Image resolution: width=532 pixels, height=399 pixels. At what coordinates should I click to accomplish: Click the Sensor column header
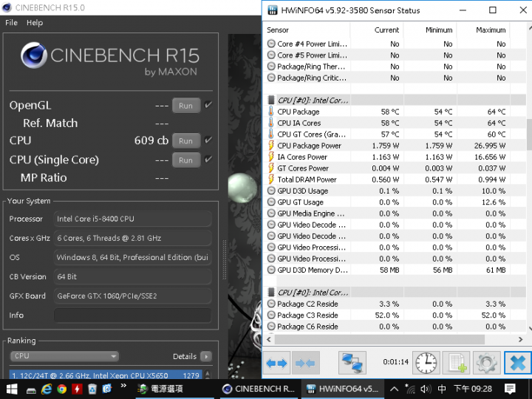click(x=307, y=30)
